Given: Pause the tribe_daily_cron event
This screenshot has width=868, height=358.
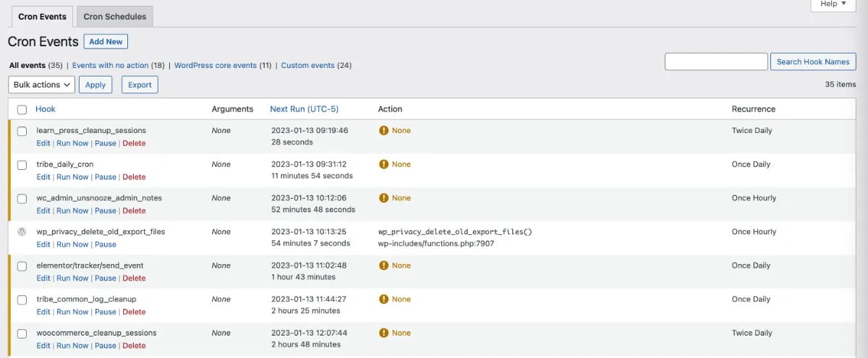Looking at the screenshot, I should click(x=106, y=177).
